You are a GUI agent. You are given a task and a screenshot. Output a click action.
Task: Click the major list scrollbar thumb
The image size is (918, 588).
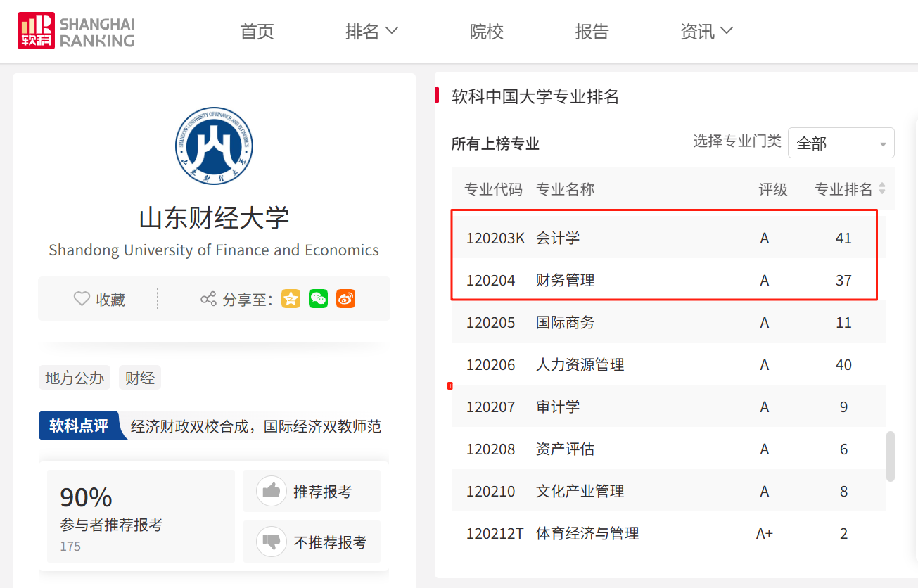click(891, 456)
